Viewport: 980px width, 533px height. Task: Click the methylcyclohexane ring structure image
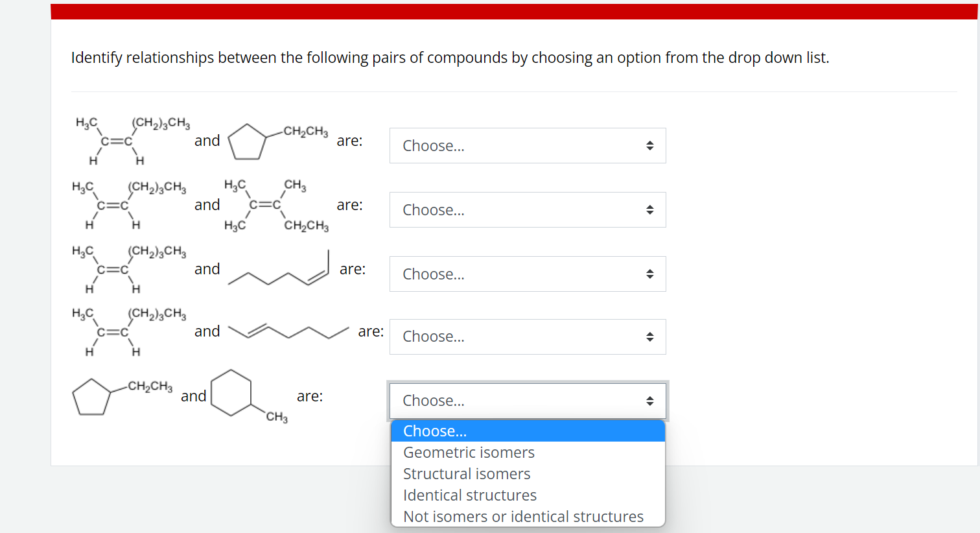(x=250, y=396)
